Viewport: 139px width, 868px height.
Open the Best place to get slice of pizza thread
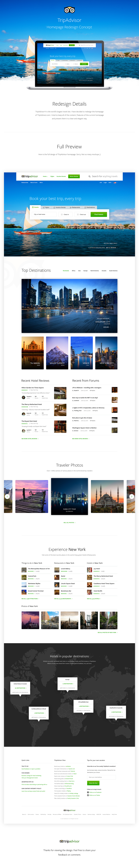pos(82,418)
